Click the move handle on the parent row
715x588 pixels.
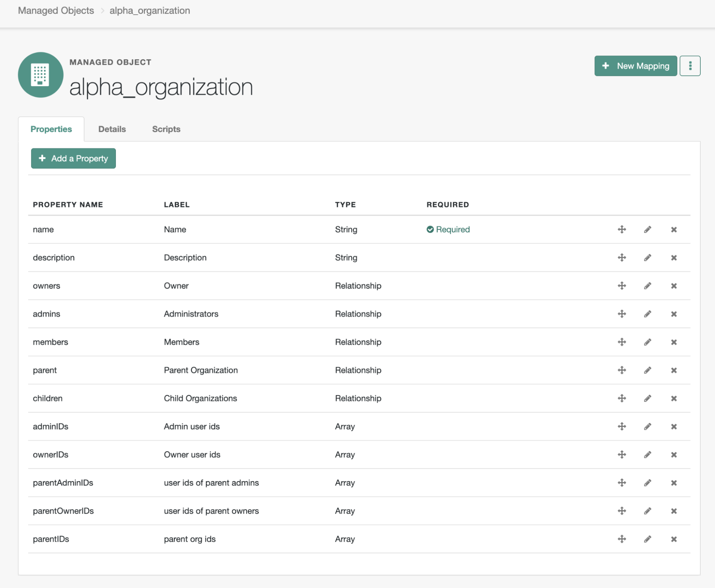622,370
